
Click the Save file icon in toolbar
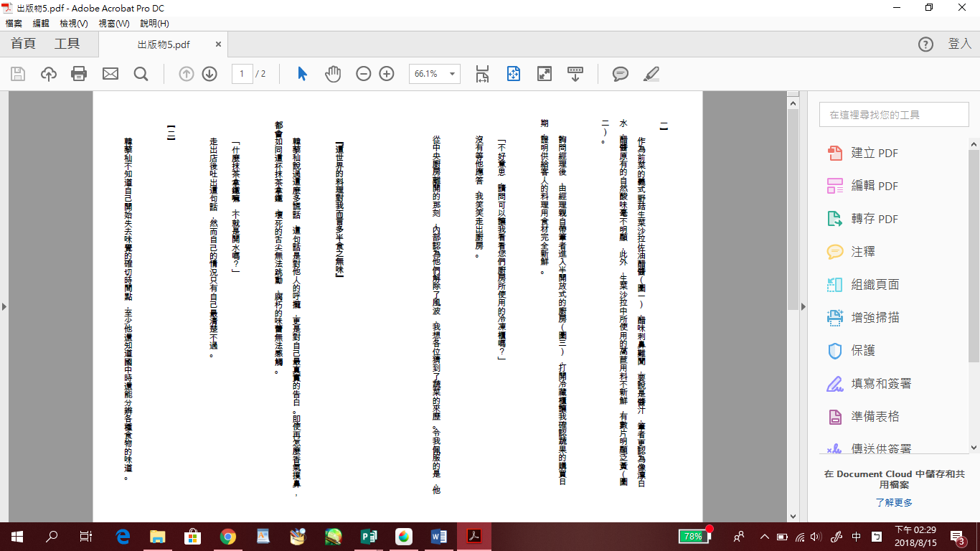point(18,74)
